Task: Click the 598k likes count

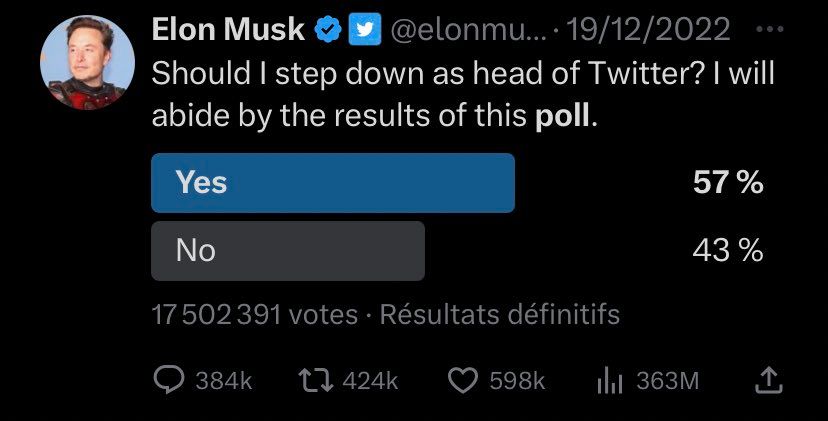Action: tap(517, 381)
